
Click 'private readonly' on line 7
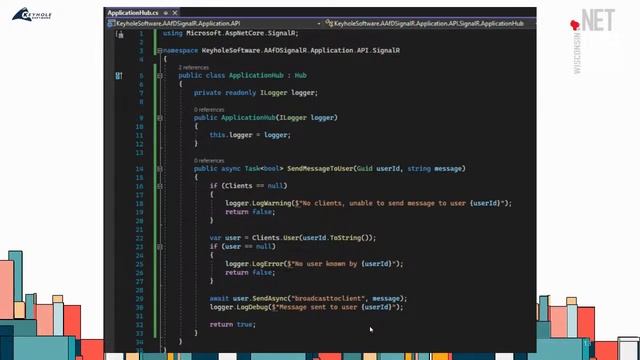225,93
